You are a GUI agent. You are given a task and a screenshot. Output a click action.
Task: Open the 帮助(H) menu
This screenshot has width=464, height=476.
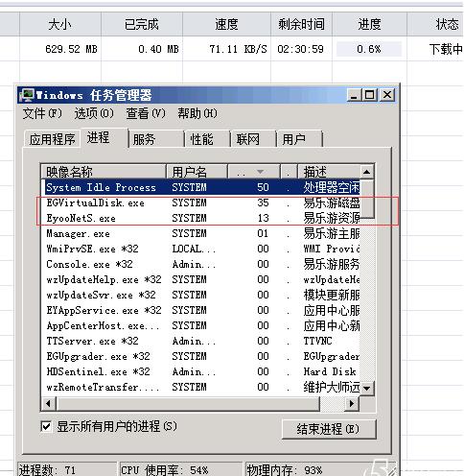tap(197, 113)
